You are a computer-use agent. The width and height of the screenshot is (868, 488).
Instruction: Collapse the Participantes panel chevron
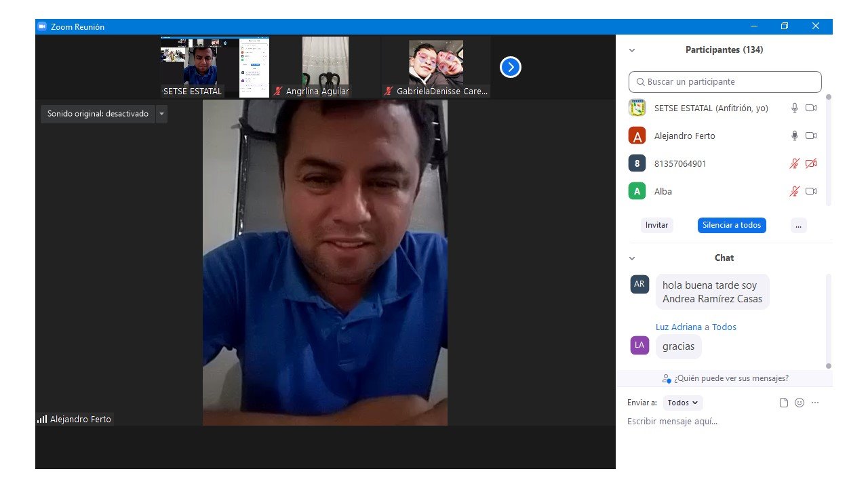pyautogui.click(x=632, y=50)
